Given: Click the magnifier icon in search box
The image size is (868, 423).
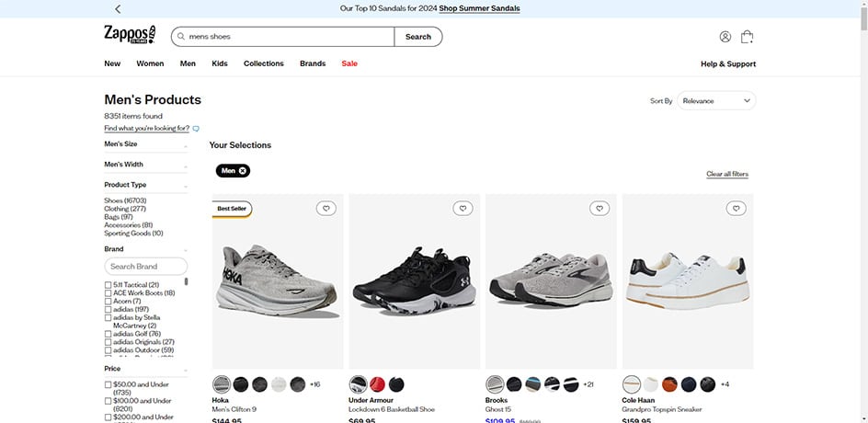Looking at the screenshot, I should coord(180,37).
